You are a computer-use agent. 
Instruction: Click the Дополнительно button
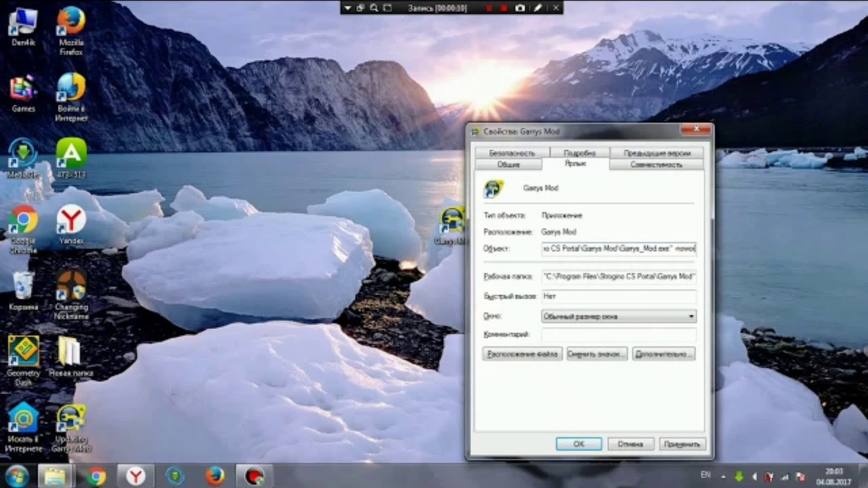663,354
